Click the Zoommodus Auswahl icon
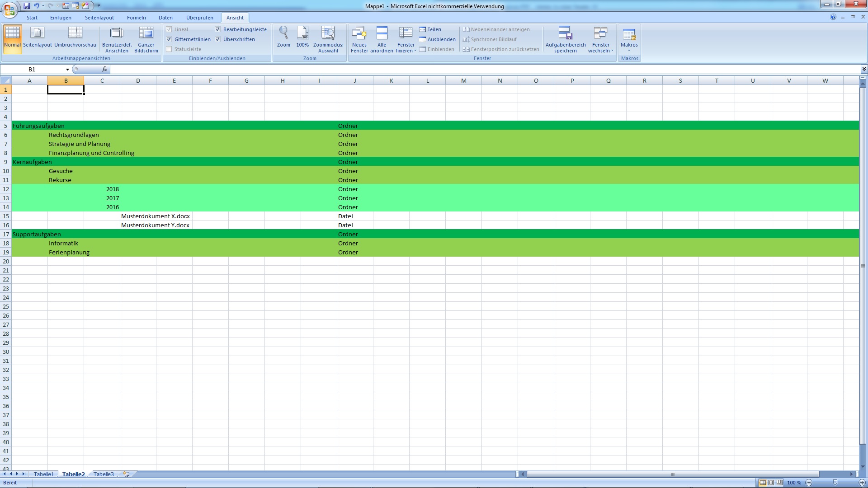The width and height of the screenshot is (868, 488). pos(328,33)
